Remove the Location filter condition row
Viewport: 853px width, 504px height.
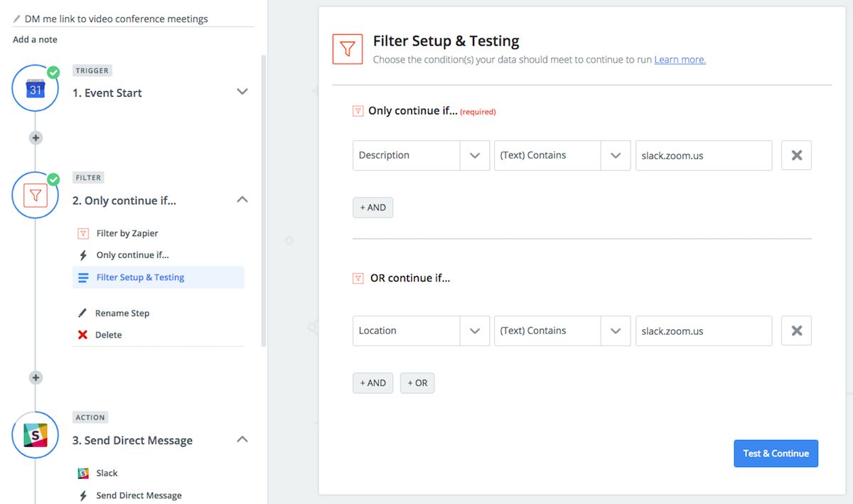[x=796, y=331]
